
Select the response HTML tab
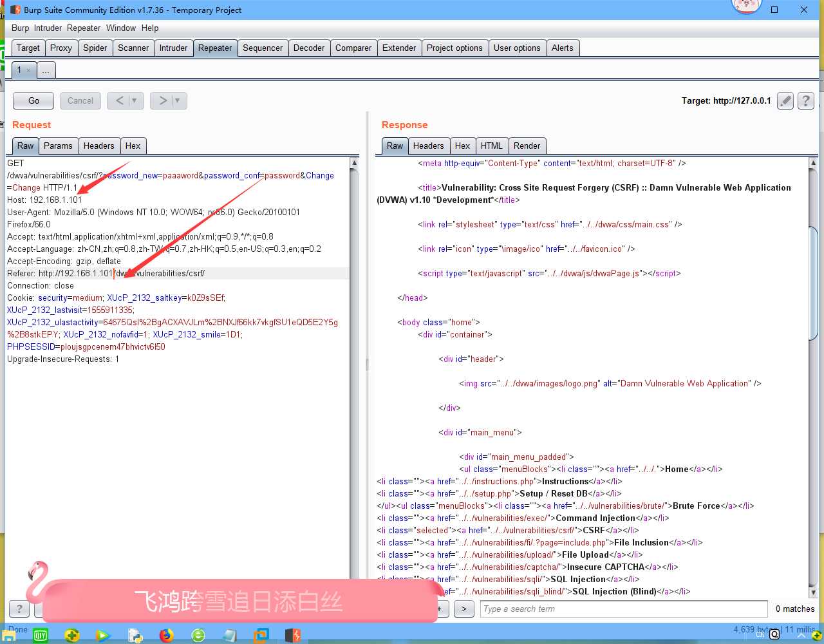(x=492, y=146)
